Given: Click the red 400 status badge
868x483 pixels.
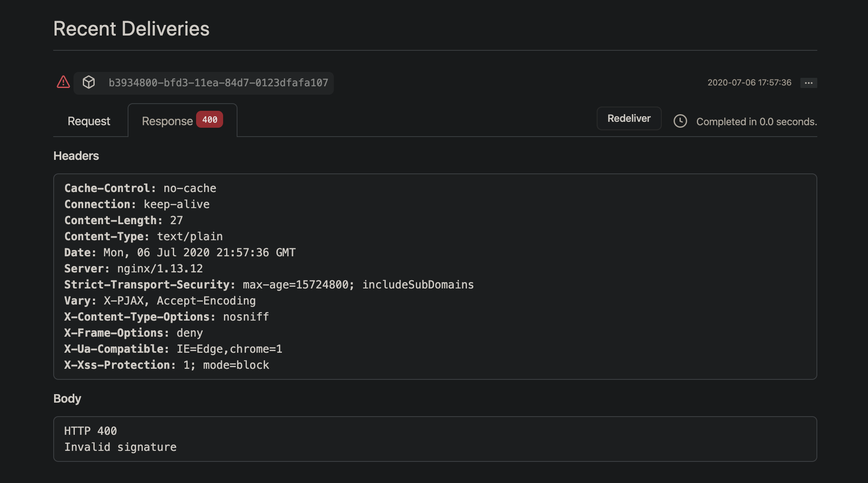Looking at the screenshot, I should [209, 120].
